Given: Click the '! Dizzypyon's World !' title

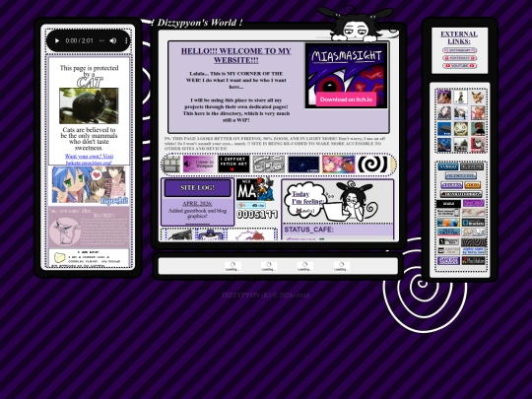Looking at the screenshot, I should (197, 23).
